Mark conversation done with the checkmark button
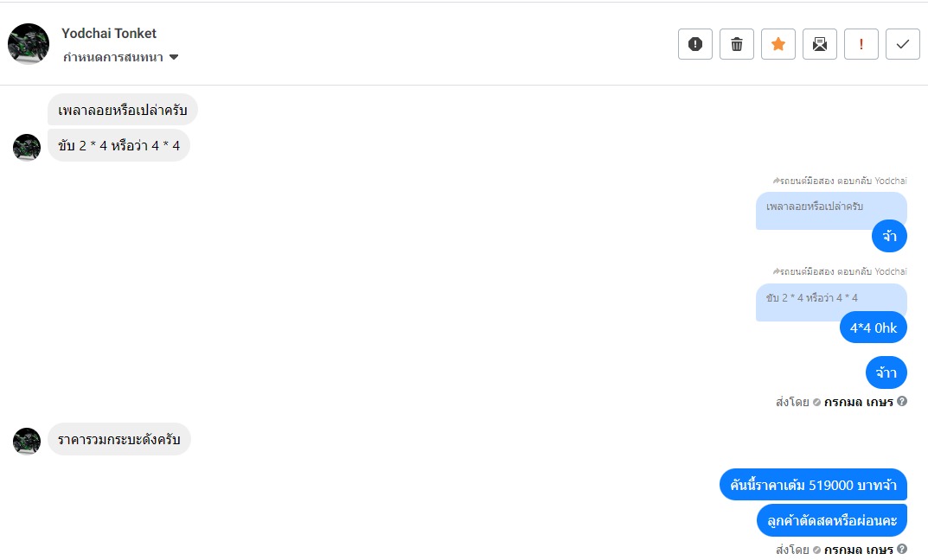The width and height of the screenshot is (928, 560). [903, 44]
